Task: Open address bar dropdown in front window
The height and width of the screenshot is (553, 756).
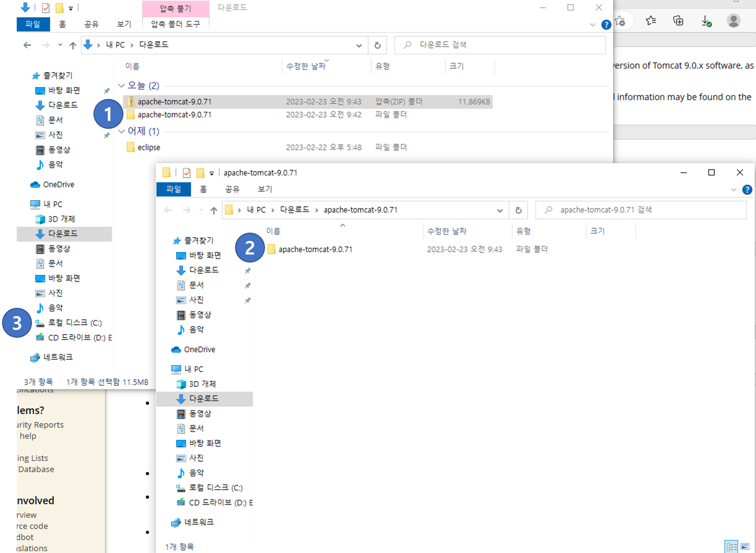Action: 500,210
